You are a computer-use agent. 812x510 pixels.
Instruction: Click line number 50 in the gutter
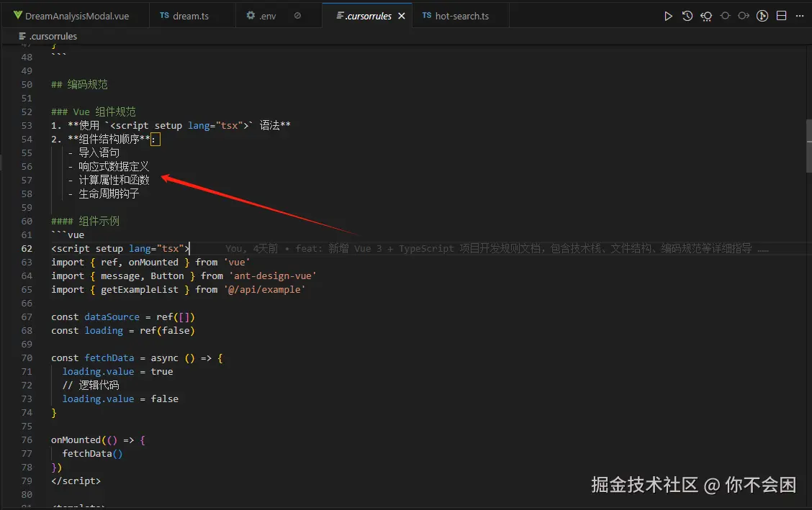pyautogui.click(x=27, y=85)
